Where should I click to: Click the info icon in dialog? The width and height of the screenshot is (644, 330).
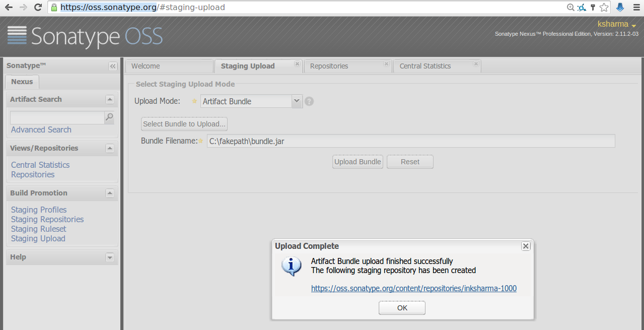pos(292,266)
